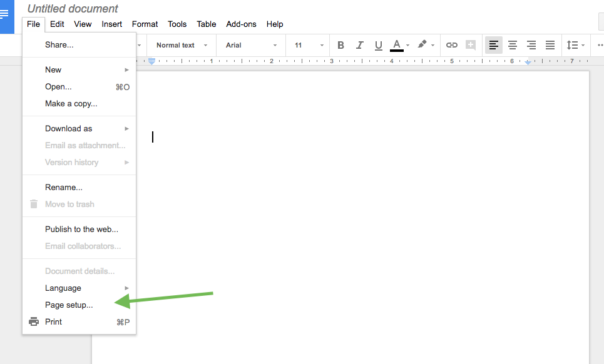Center align the text
604x364 pixels.
(x=513, y=45)
